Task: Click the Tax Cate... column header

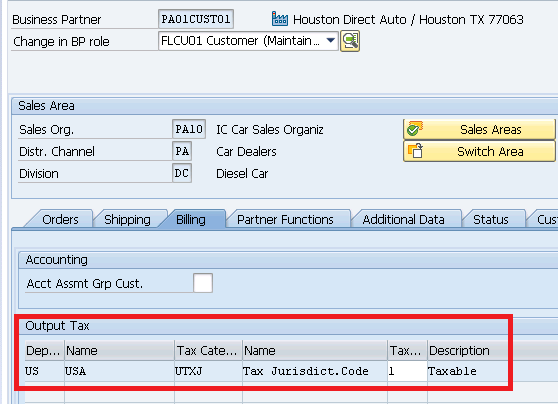Action: click(208, 351)
